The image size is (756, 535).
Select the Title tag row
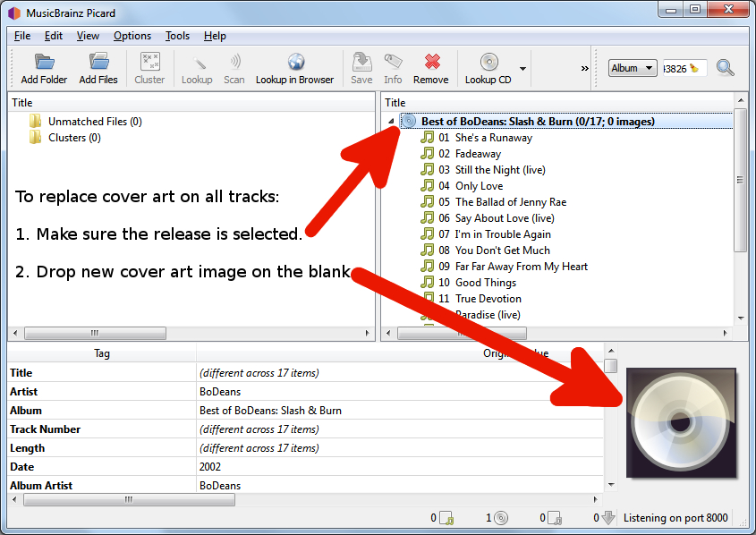306,372
